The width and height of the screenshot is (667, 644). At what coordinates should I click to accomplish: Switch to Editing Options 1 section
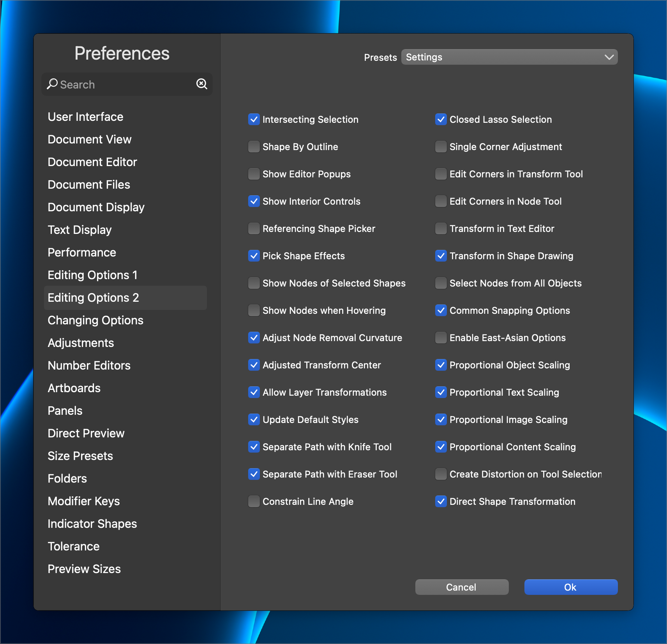92,275
